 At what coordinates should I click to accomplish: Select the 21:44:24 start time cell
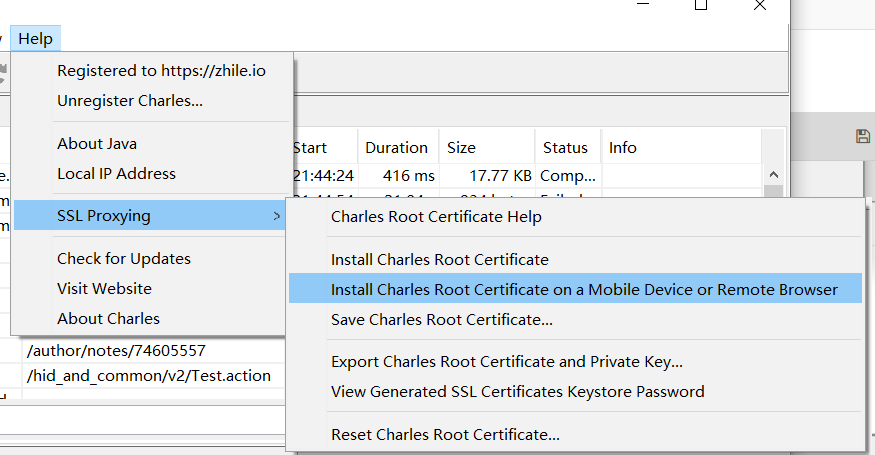pos(324,176)
